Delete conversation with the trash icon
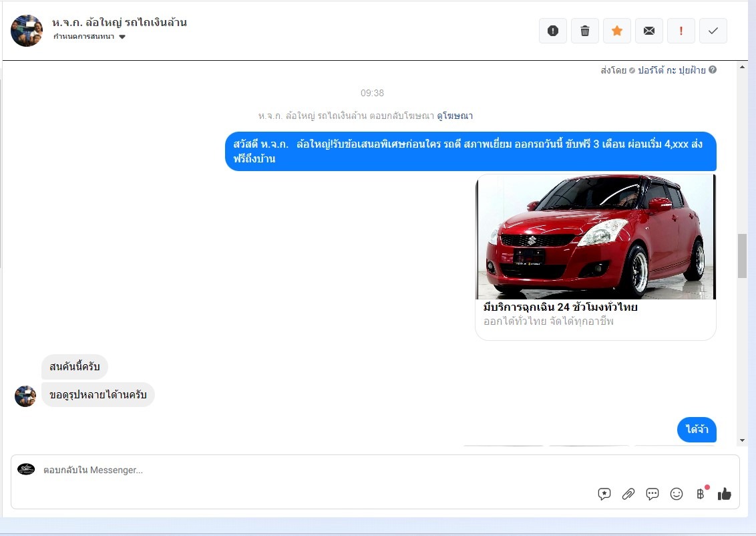The width and height of the screenshot is (756, 536). (x=585, y=31)
